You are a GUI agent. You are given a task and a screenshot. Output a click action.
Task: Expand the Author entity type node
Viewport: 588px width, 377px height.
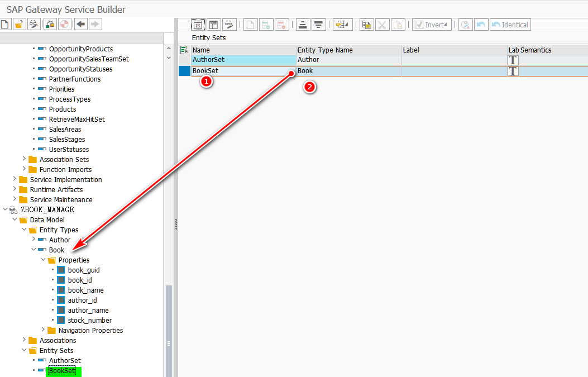pyautogui.click(x=34, y=240)
